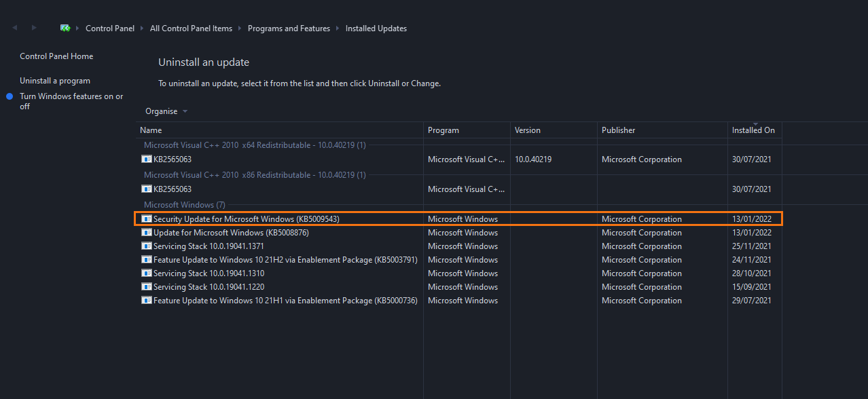Collapse the Visual C++ 2010 x64 Redistributable group
Viewport: 868px width, 399px height.
pyautogui.click(x=255, y=145)
